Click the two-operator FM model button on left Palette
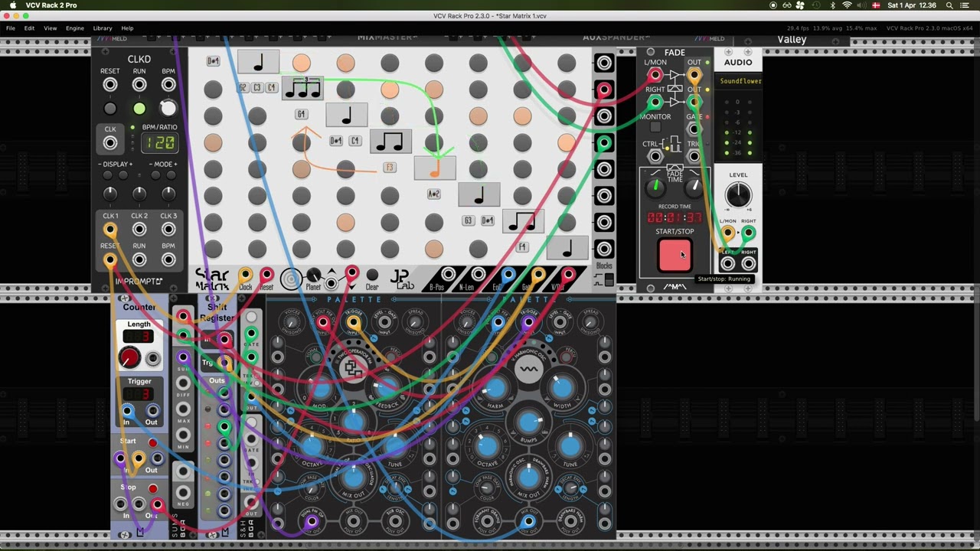This screenshot has width=980, height=551. [x=353, y=370]
